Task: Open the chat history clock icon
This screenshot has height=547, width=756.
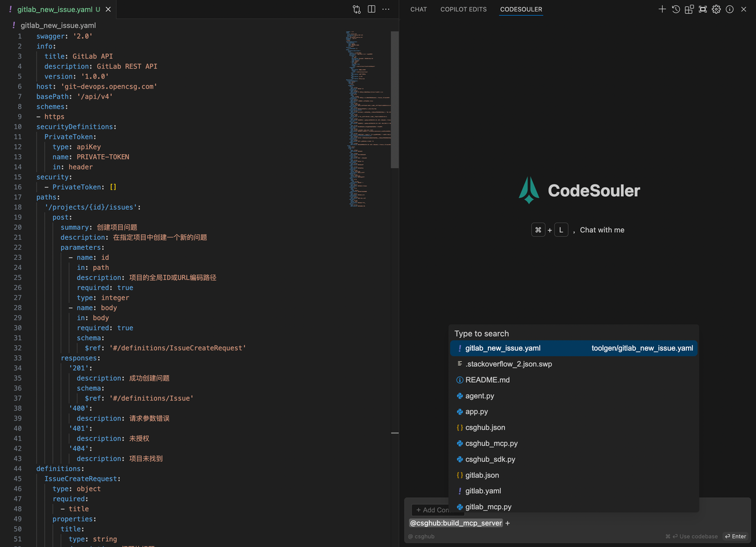Action: 676,9
